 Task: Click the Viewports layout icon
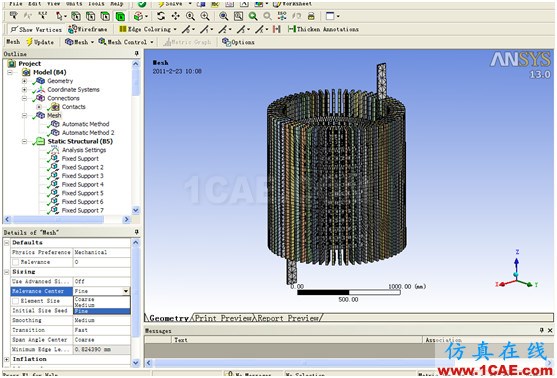pyautogui.click(x=332, y=16)
